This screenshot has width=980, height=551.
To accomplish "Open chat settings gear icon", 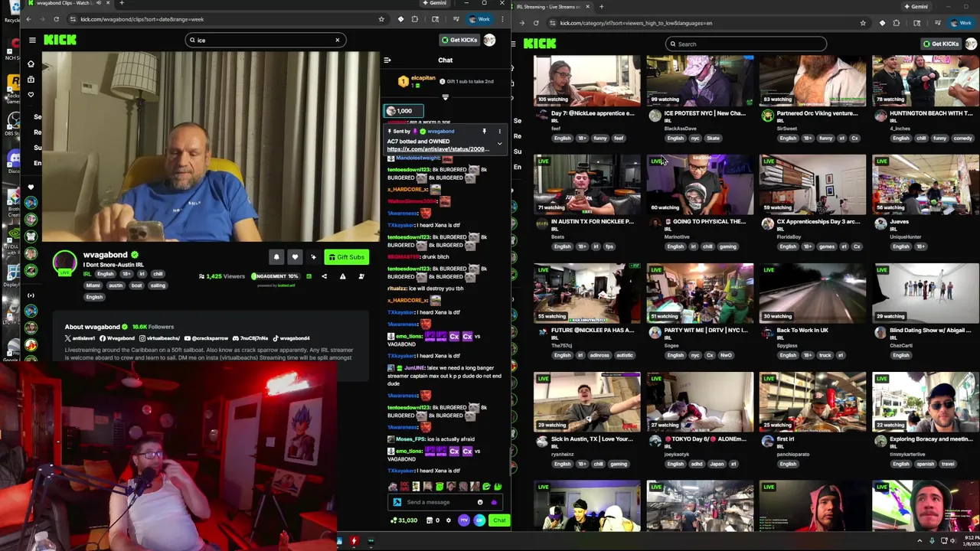I will [x=449, y=520].
